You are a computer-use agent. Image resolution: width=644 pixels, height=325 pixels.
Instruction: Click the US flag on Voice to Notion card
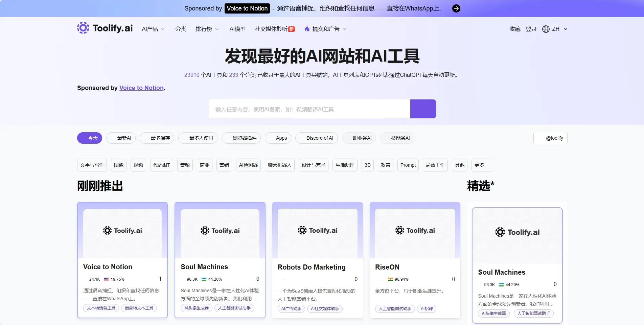pyautogui.click(x=106, y=279)
